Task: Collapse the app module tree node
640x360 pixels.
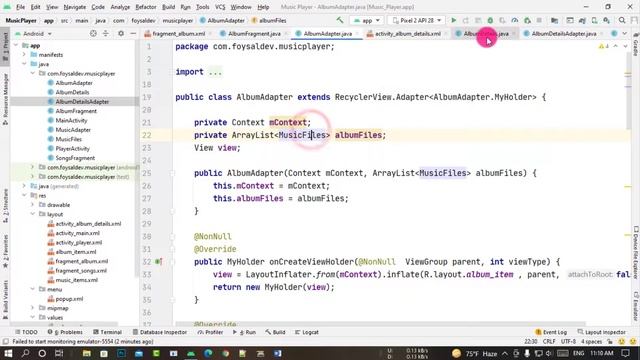Action: [16, 45]
